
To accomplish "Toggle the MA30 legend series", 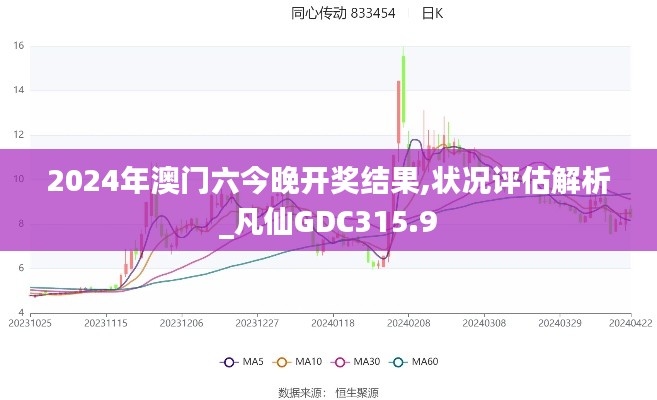I will click(360, 361).
